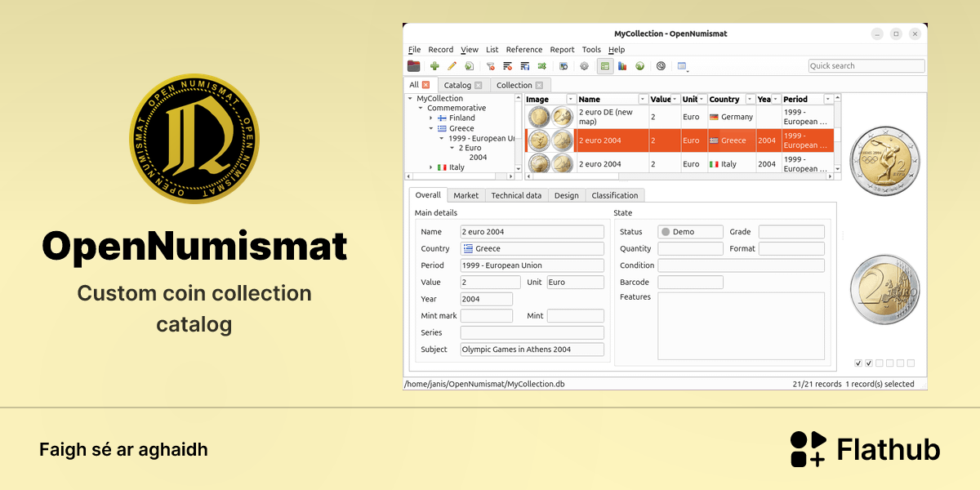This screenshot has height=490, width=980.
Task: Open the File menu
Action: point(414,50)
